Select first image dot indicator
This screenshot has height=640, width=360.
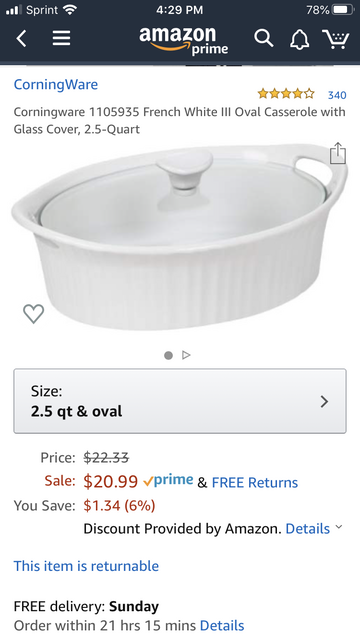[168, 356]
